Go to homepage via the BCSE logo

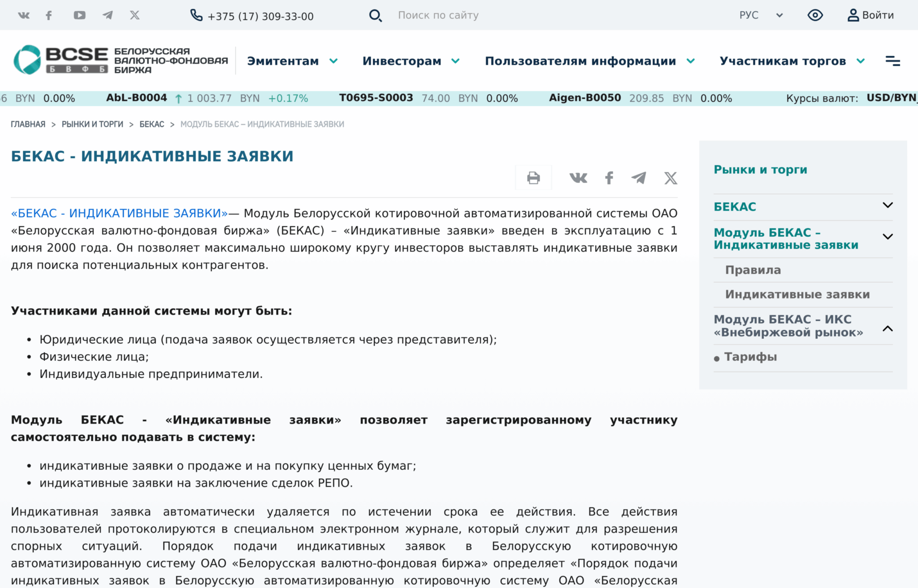(x=121, y=60)
